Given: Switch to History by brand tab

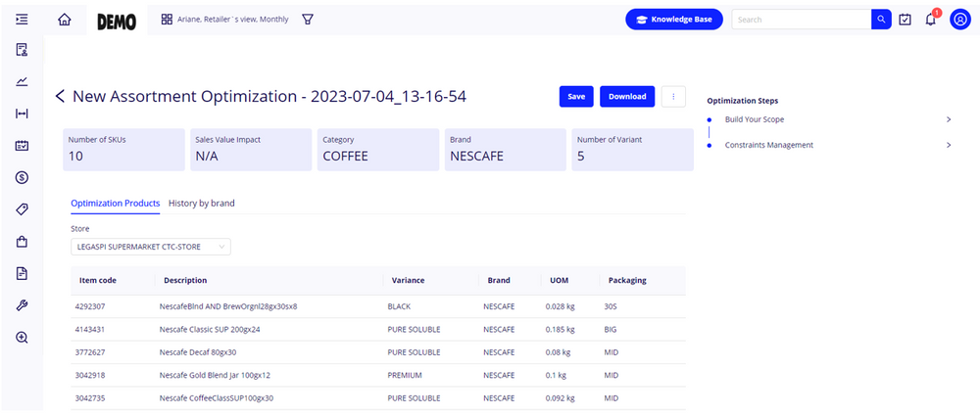Looking at the screenshot, I should point(201,204).
